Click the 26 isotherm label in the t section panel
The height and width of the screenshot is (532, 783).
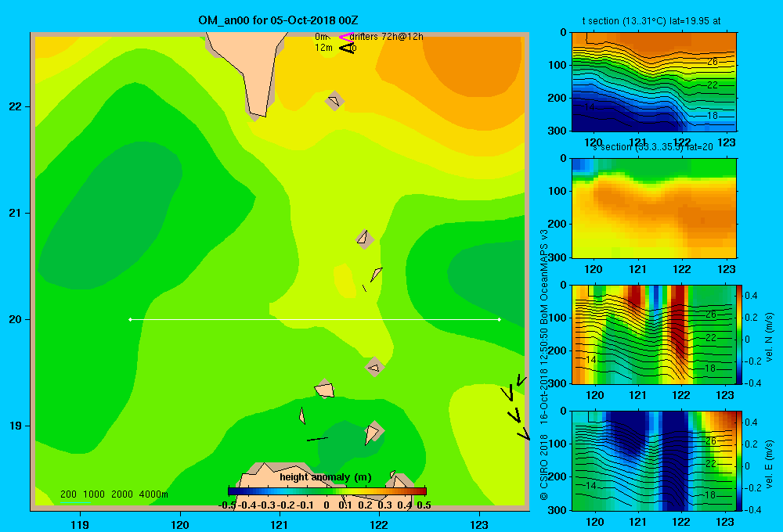click(713, 62)
